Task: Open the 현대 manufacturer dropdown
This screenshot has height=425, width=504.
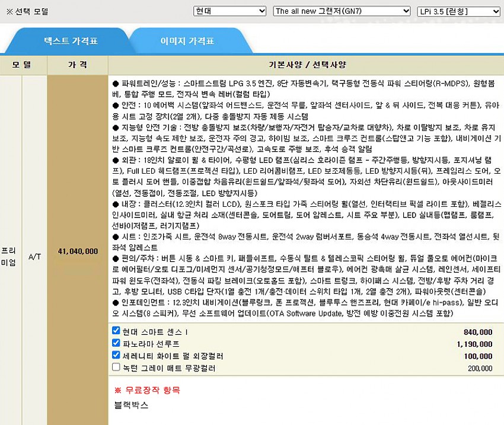Action: (x=230, y=11)
